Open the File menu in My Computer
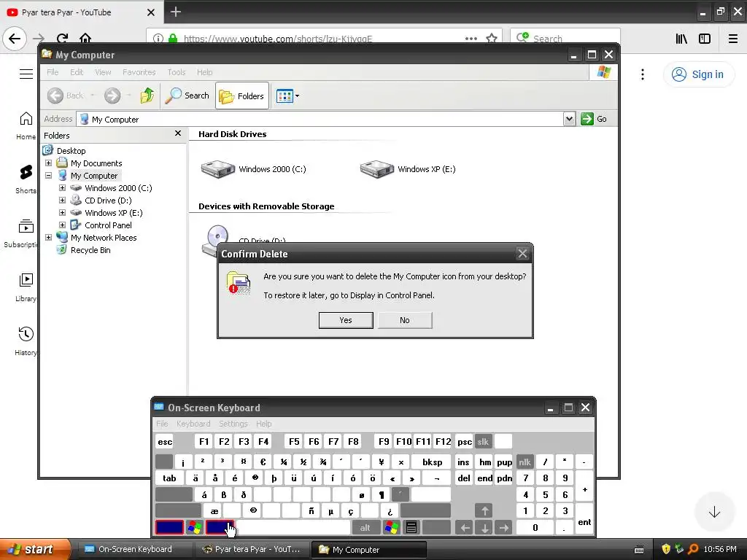This screenshot has width=747, height=560. (x=53, y=72)
